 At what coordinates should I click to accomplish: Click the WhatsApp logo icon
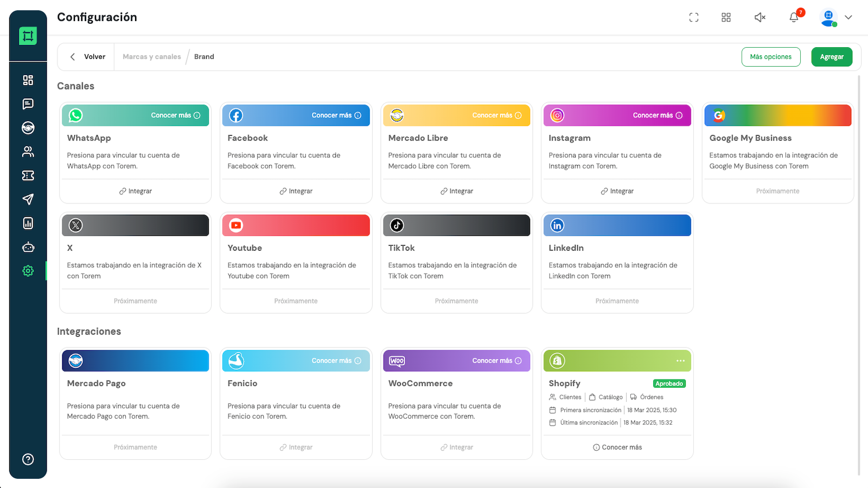[75, 115]
